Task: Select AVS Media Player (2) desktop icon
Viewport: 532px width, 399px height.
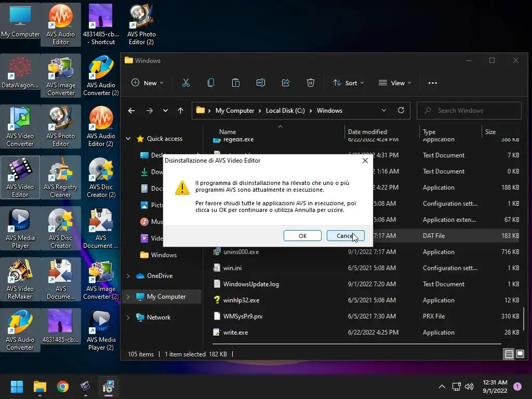Action: [x=101, y=330]
